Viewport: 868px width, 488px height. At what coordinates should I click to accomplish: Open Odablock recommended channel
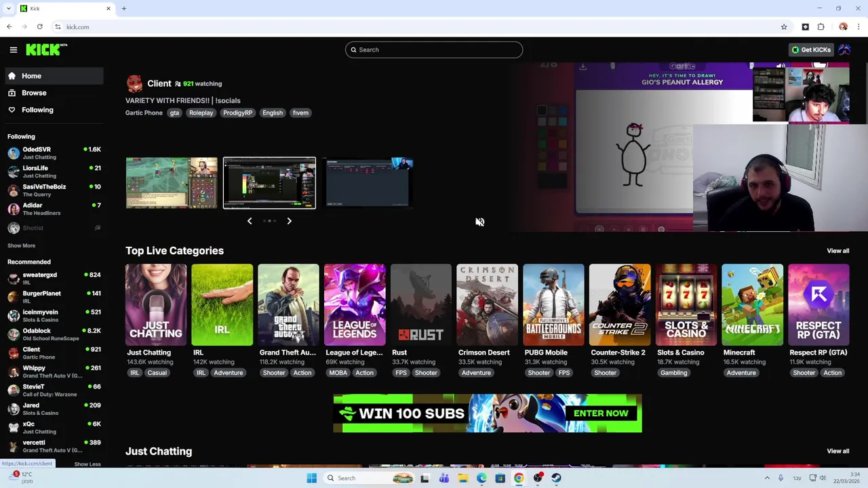pos(54,334)
